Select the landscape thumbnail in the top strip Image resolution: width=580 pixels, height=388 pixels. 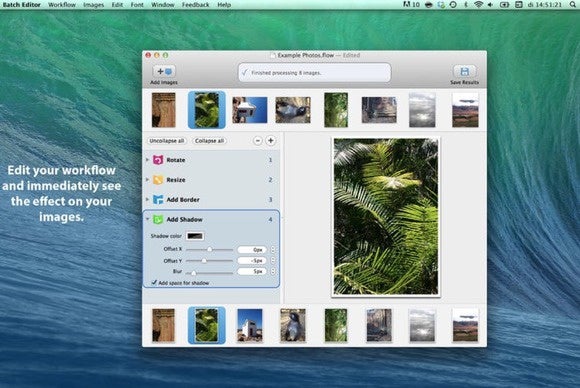pyautogui.click(x=465, y=110)
